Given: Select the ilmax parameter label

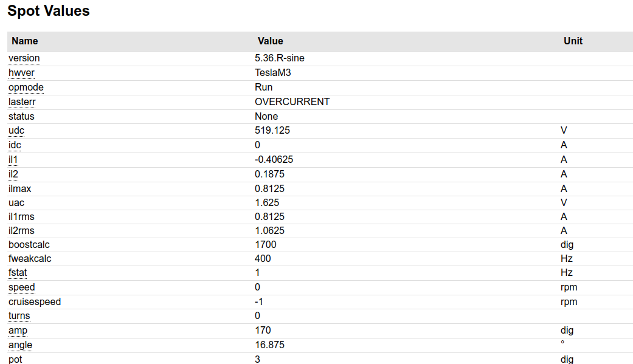Looking at the screenshot, I should point(20,188).
